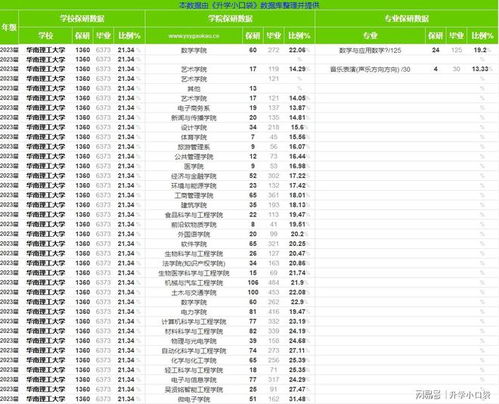Image resolution: width=499 pixels, height=404 pixels.
Task: Click the 106 recommended count cell
Action: [253, 282]
